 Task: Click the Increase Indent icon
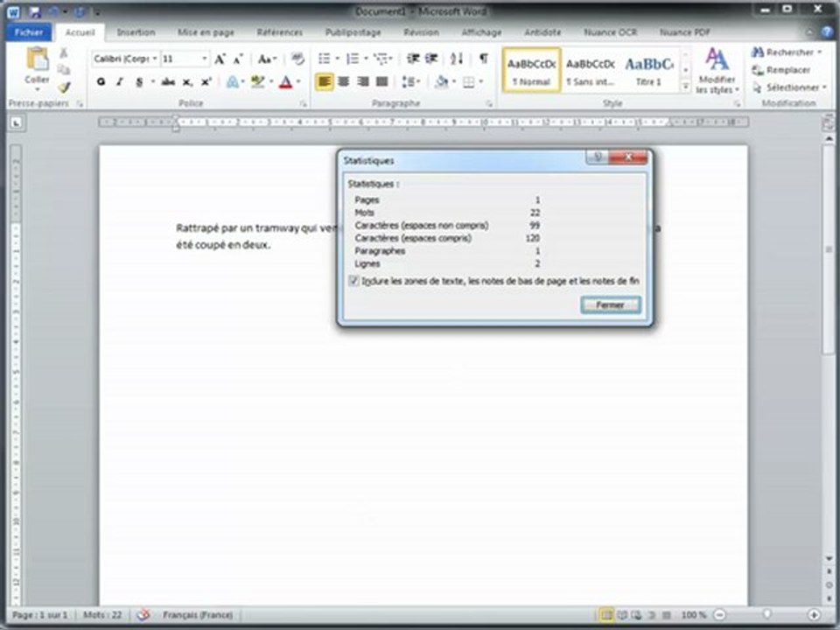(431, 59)
